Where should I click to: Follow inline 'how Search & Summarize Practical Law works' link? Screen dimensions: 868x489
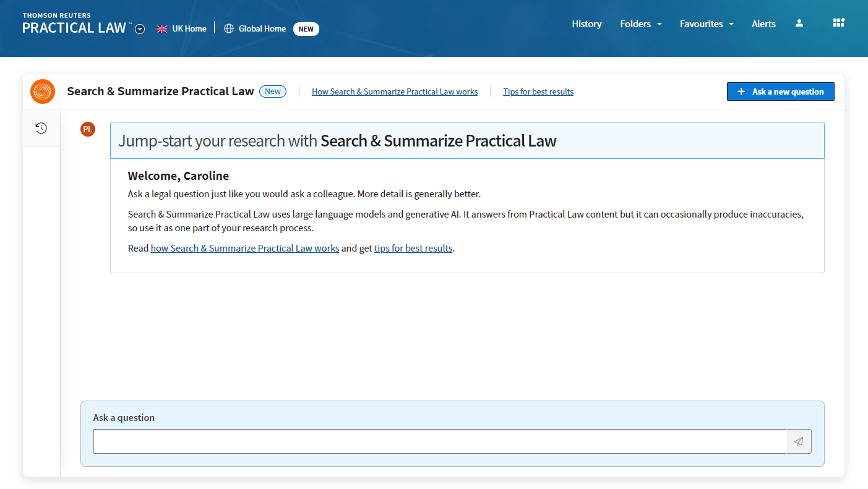244,249
